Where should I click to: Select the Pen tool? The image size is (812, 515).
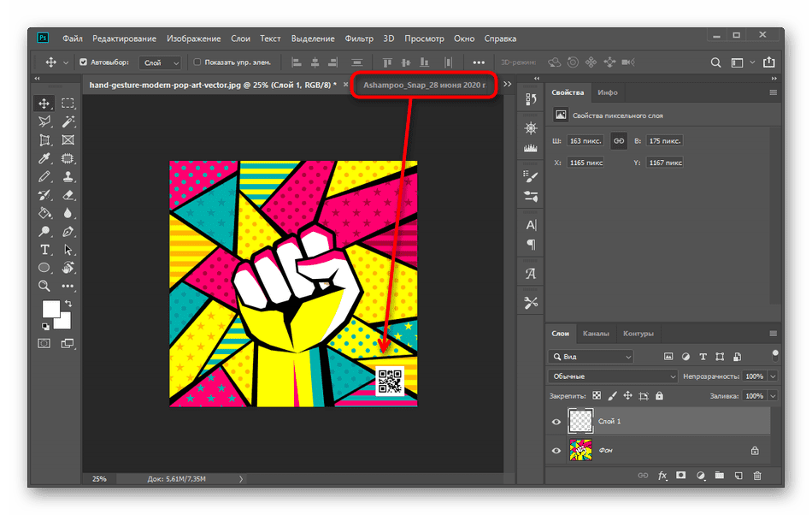point(68,231)
